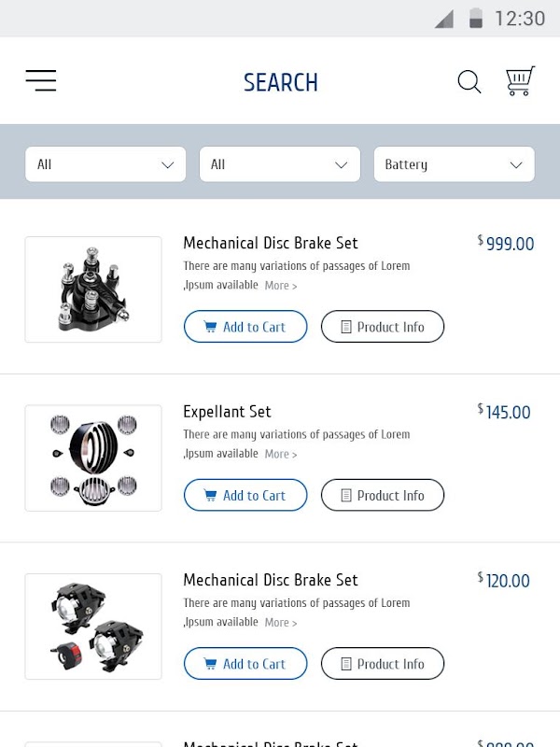This screenshot has width=560, height=747.
Task: Tap the signal strength icon
Action: point(444,19)
